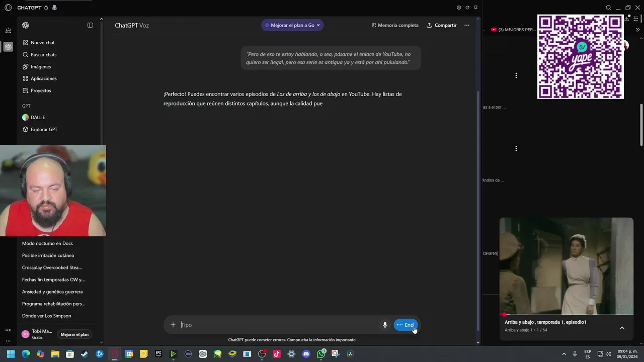
Task: Open the conversation options three-dot menu
Action: [467, 25]
